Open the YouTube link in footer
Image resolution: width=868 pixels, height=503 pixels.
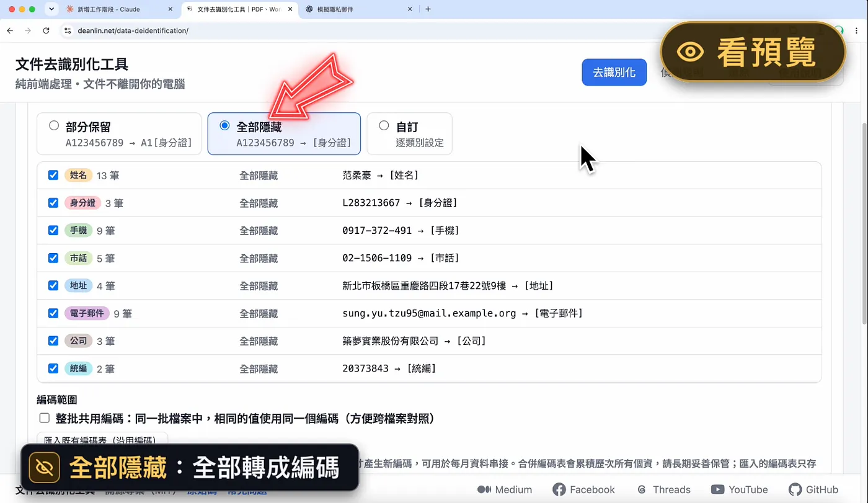tap(739, 489)
